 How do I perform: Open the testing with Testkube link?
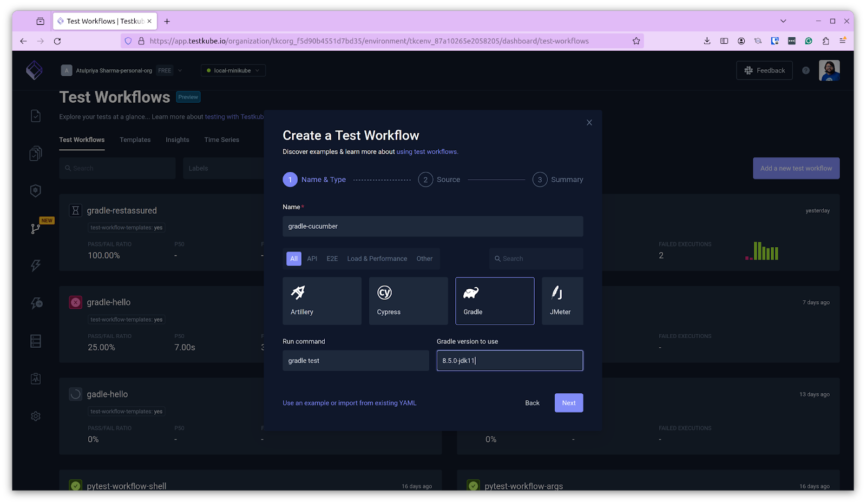tap(234, 117)
